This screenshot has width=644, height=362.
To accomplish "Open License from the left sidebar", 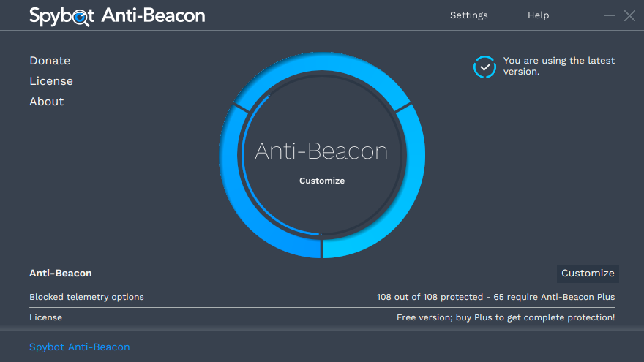I will point(51,81).
